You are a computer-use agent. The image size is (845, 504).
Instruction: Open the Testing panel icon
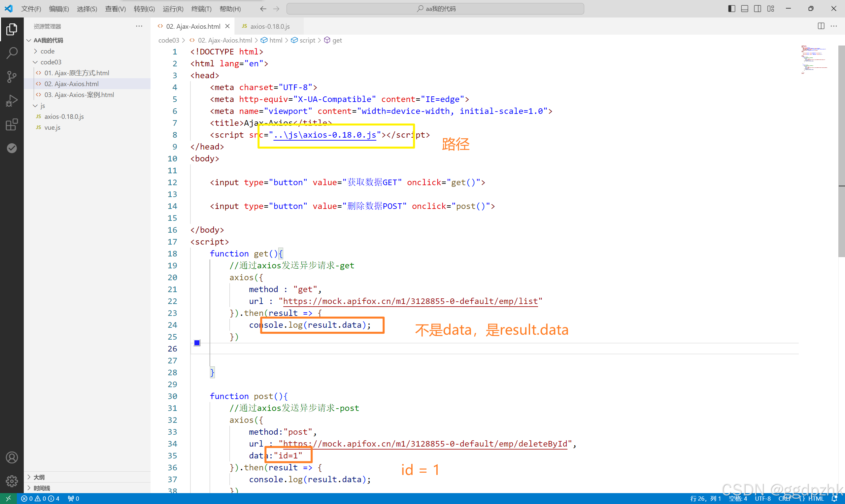tap(12, 148)
